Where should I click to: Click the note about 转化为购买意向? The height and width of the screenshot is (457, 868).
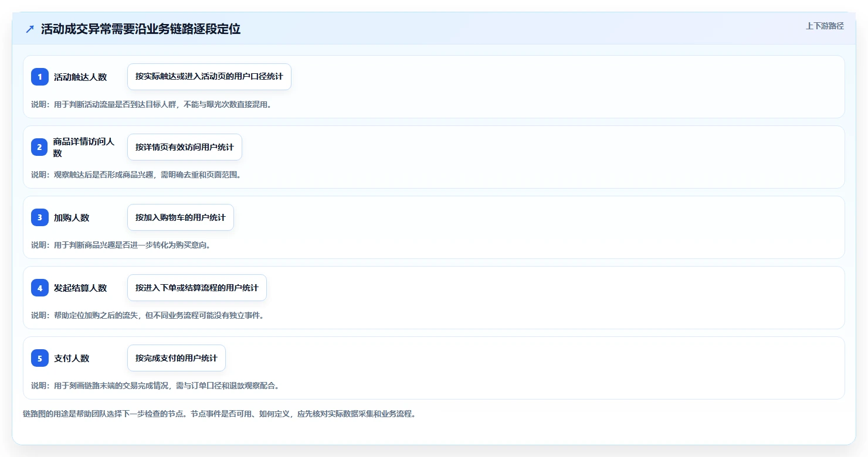point(121,245)
